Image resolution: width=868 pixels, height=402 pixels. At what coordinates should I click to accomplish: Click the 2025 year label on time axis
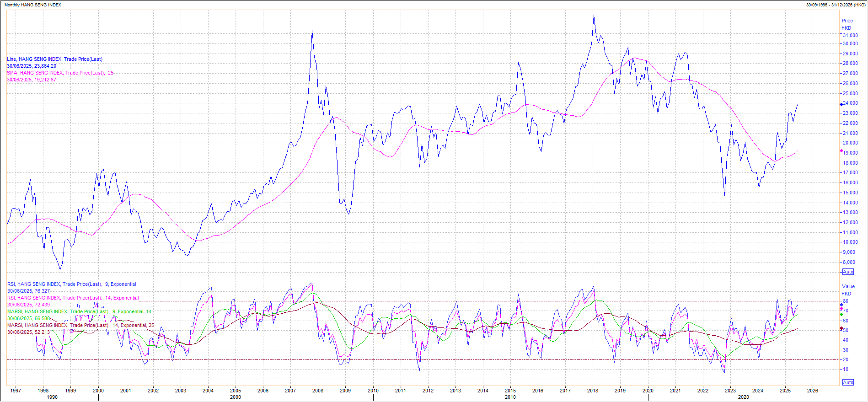pos(785,391)
